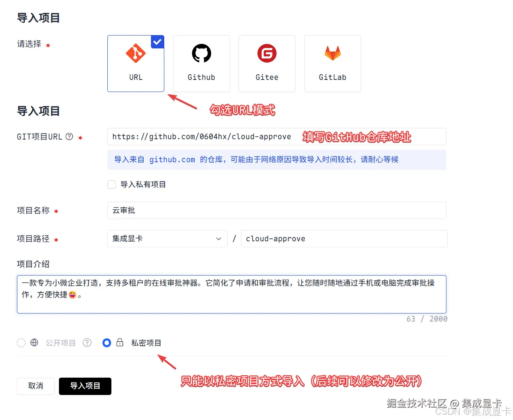Image resolution: width=513 pixels, height=420 pixels.
Task: Click the cloud-approve project path field
Action: point(344,238)
